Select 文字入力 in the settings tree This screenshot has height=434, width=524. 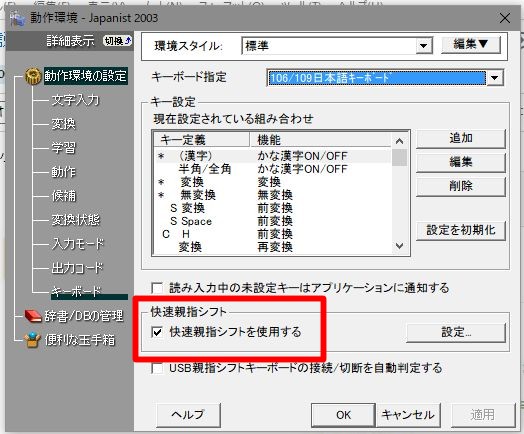76,100
